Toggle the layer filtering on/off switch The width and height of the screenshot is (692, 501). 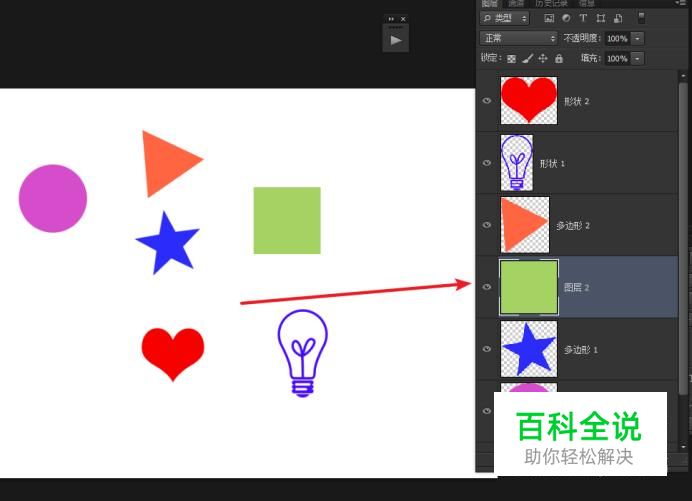(x=641, y=18)
